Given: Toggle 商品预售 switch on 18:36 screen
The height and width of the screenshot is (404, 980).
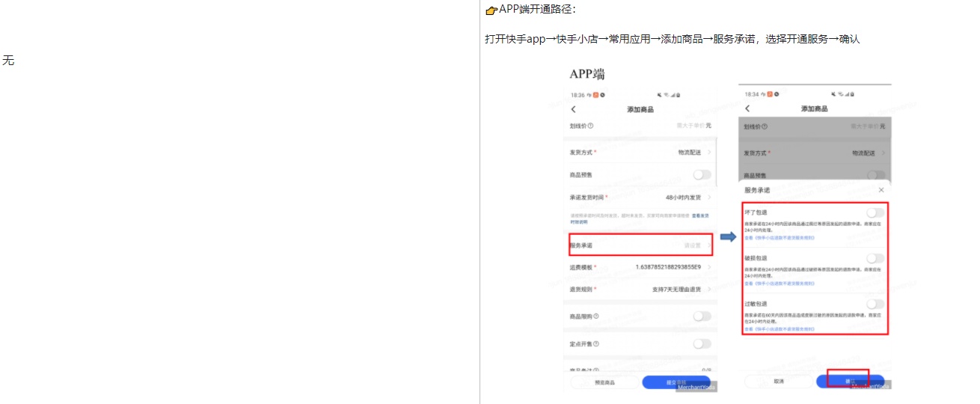Looking at the screenshot, I should 702,174.
